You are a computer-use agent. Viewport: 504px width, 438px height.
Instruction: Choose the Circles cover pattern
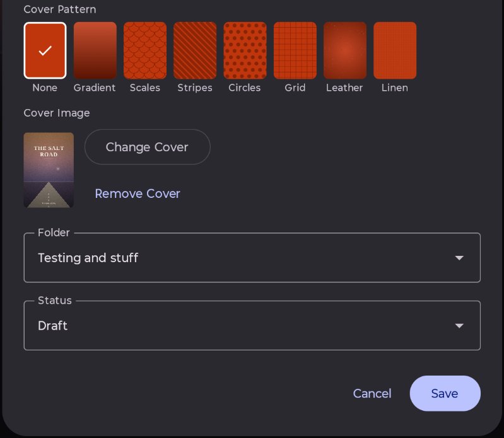pos(245,50)
